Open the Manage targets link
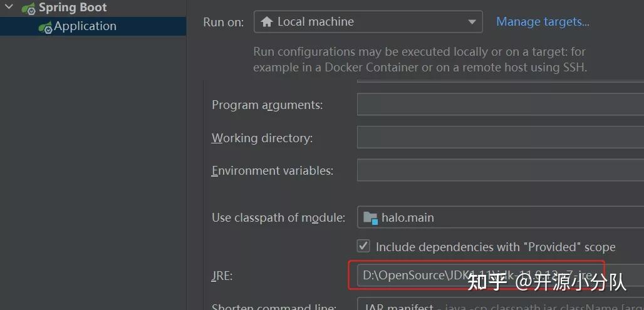The height and width of the screenshot is (310, 644). pos(543,22)
